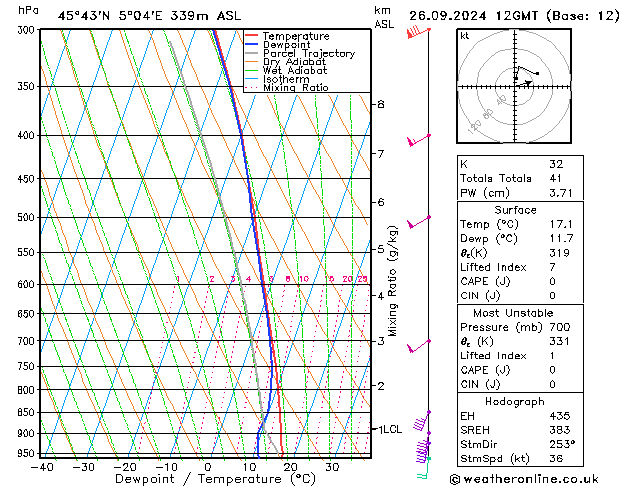The image size is (629, 486).
Task: Click the K index value 32
Action: pos(556,164)
